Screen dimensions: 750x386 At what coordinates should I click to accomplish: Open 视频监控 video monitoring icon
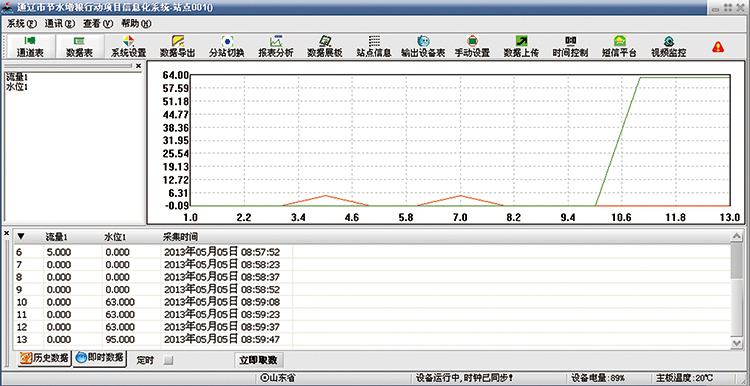point(669,46)
